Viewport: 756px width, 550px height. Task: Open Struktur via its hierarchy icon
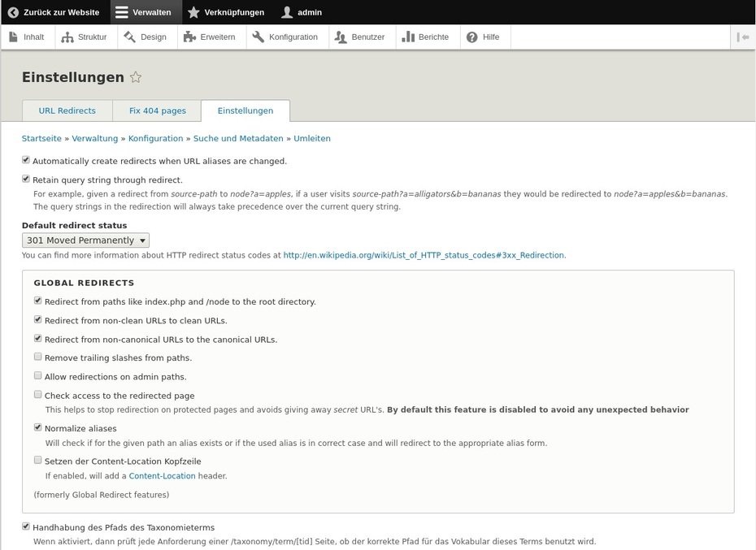pyautogui.click(x=67, y=37)
